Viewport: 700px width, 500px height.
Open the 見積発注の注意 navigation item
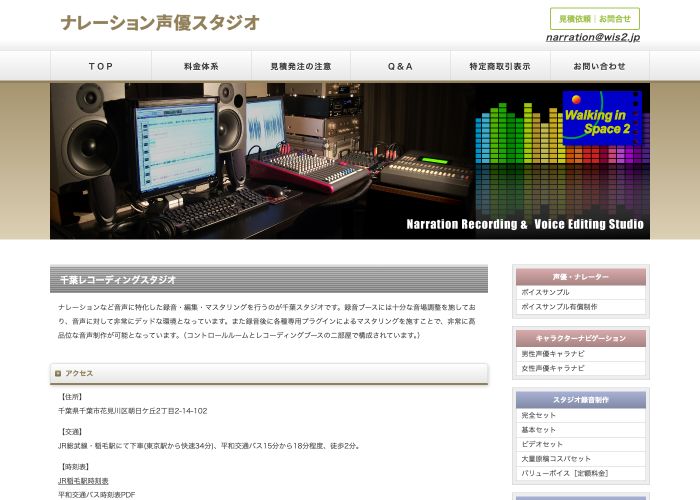point(301,66)
